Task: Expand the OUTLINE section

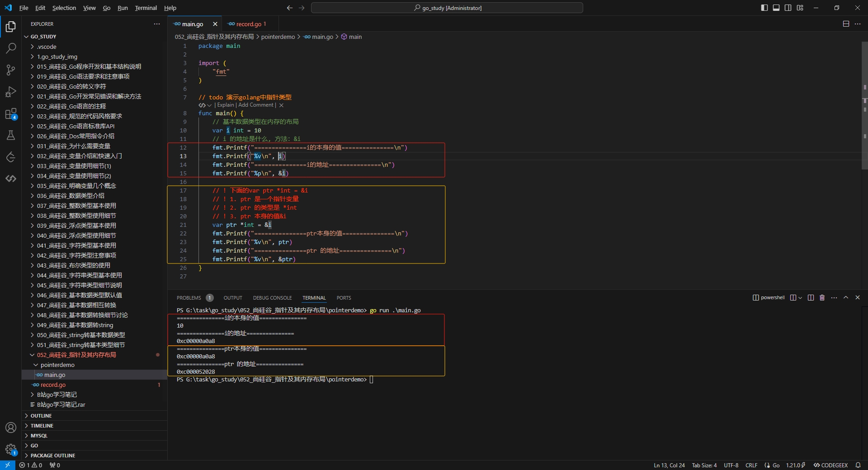Action: click(41, 416)
